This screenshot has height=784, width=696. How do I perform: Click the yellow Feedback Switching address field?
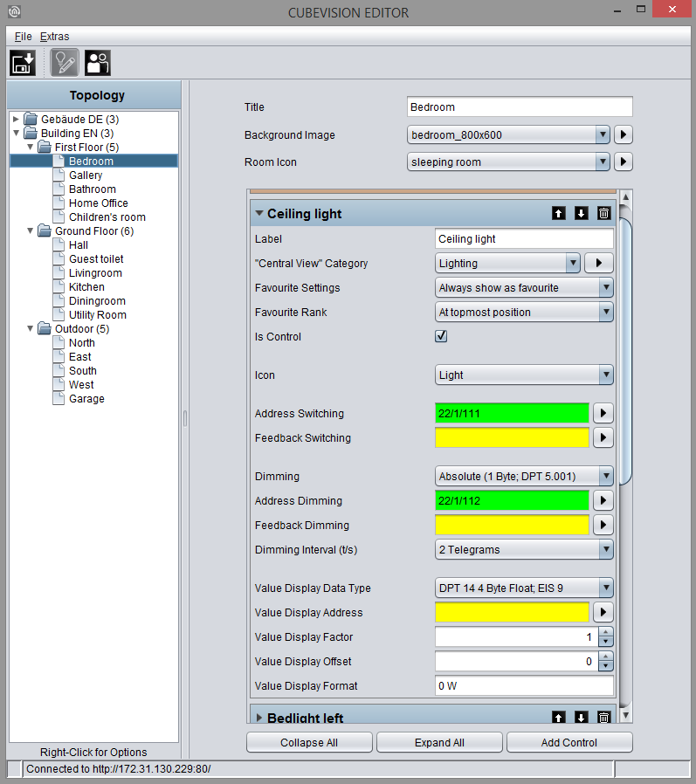(x=512, y=437)
